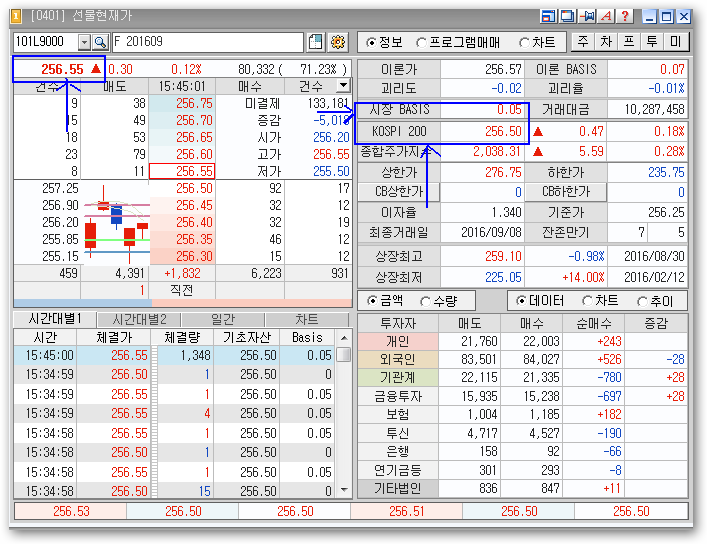The width and height of the screenshot is (707, 544).
Task: Click the 상장최고 value 259.10
Action: pyautogui.click(x=503, y=256)
